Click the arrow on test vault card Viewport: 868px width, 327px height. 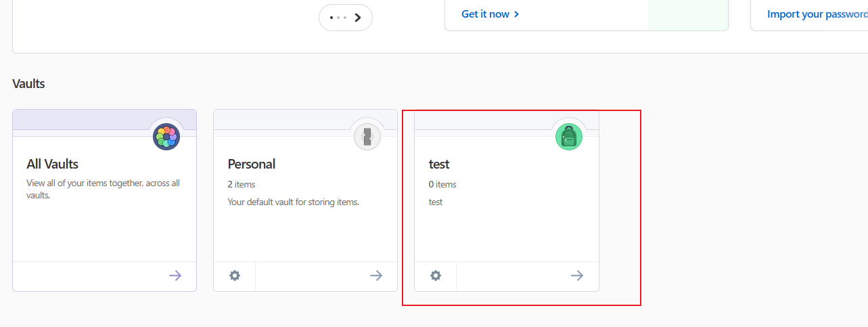click(577, 276)
